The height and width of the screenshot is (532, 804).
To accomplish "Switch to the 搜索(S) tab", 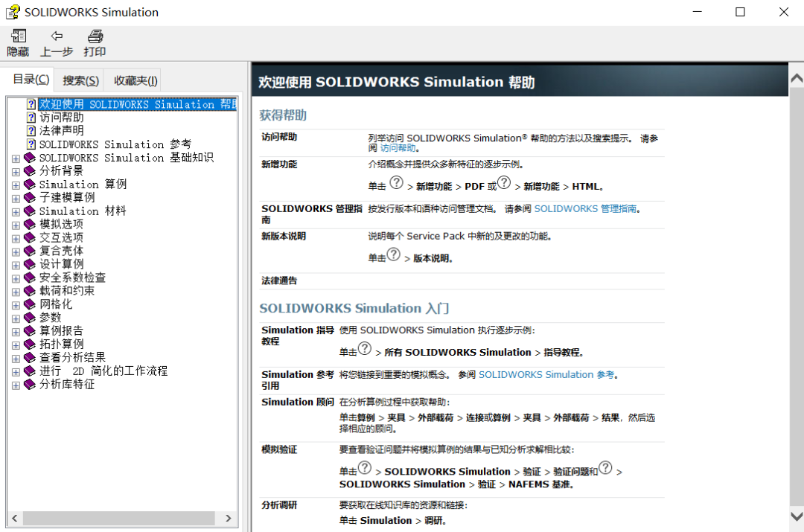I will [x=80, y=80].
